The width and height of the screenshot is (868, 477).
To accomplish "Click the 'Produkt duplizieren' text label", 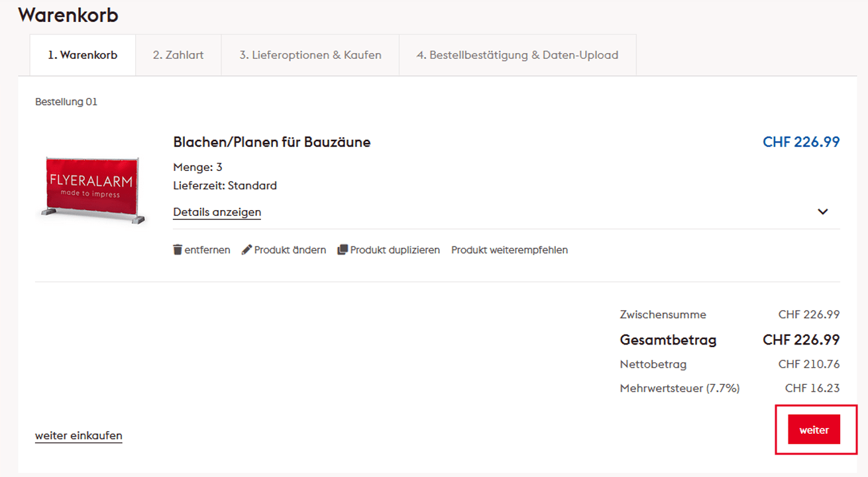I will point(395,250).
